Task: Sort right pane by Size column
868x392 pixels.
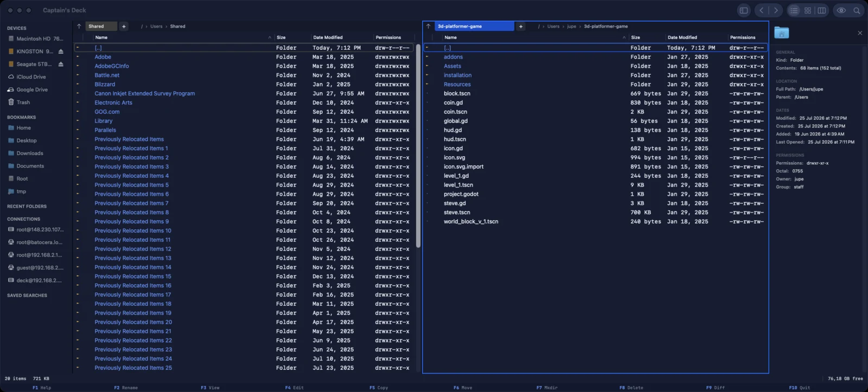Action: pyautogui.click(x=647, y=37)
